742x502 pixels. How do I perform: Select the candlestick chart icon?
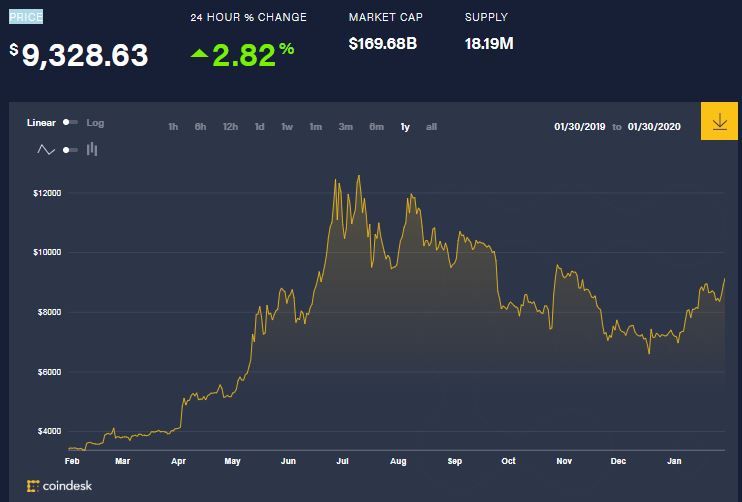[x=92, y=150]
